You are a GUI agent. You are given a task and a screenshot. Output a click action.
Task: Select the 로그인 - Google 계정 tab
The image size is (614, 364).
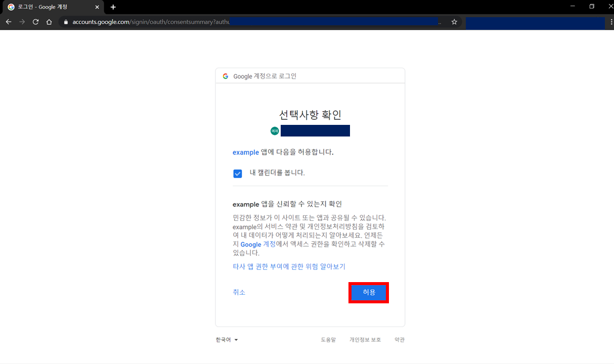pyautogui.click(x=53, y=7)
